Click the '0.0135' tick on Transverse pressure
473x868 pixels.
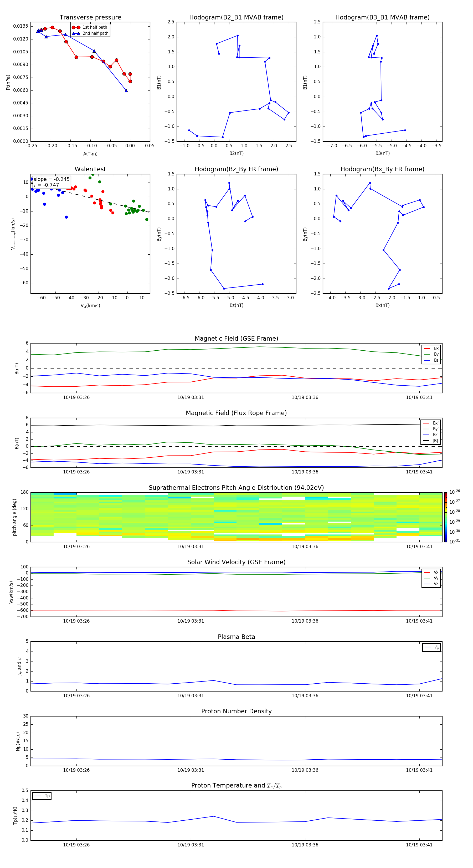(21, 26)
